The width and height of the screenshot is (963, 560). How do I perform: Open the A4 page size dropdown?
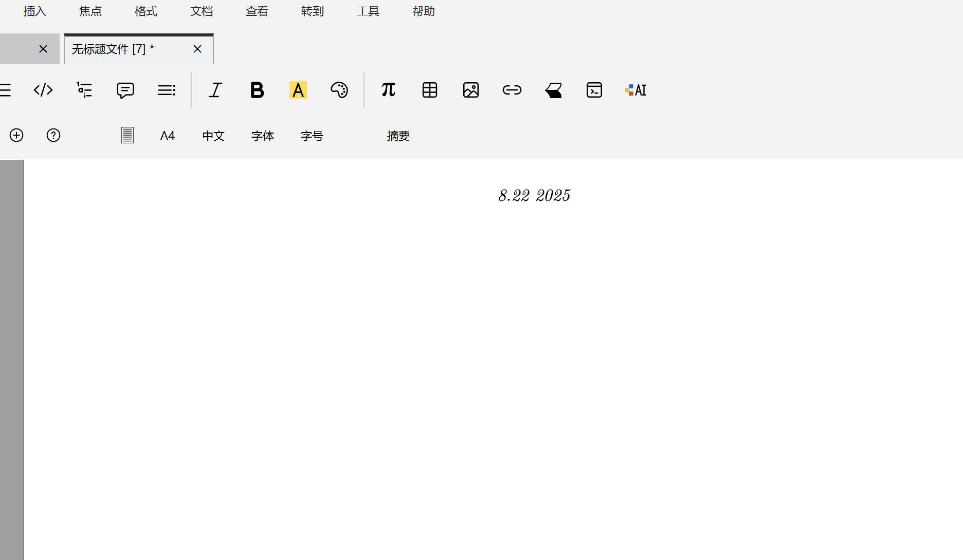point(168,136)
